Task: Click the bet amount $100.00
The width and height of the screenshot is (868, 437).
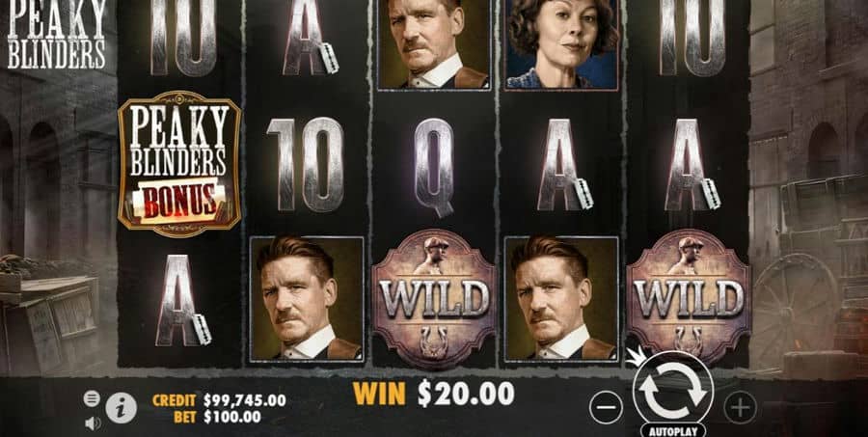Action: click(x=231, y=417)
